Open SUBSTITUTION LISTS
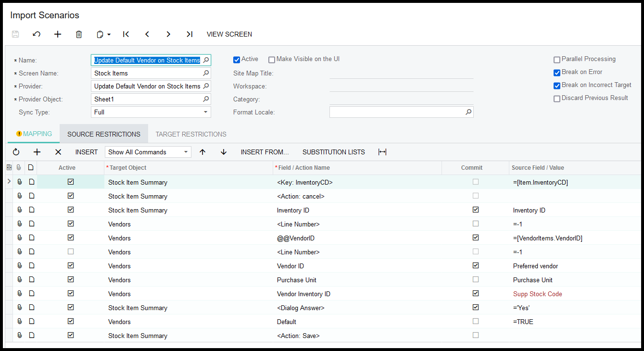The width and height of the screenshot is (644, 351). point(333,152)
